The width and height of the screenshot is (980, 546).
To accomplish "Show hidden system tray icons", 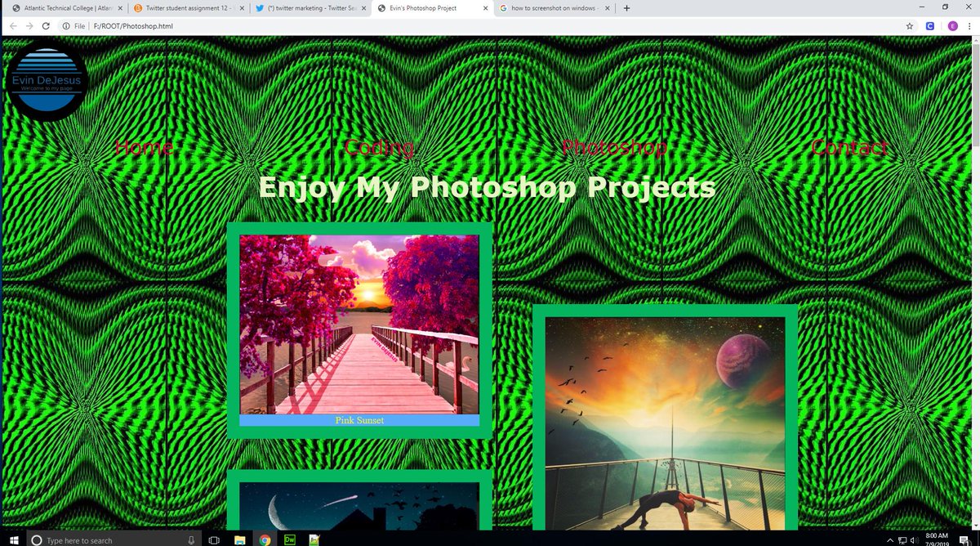I will pos(890,539).
